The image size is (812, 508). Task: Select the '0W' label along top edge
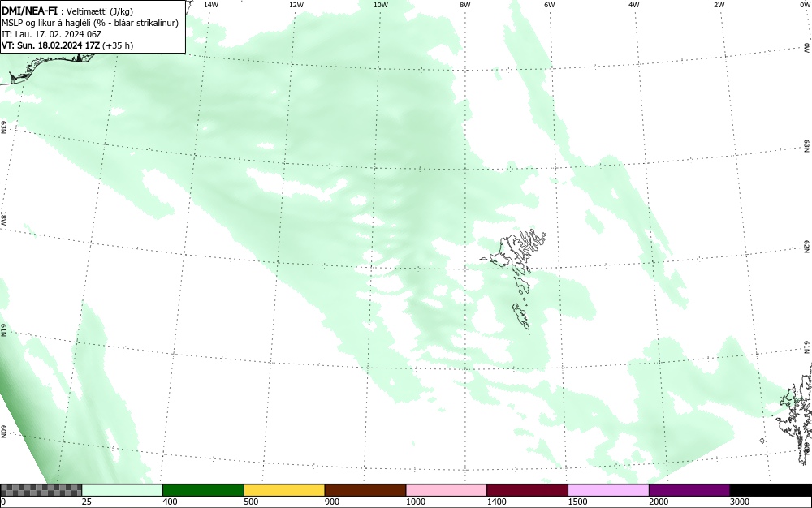804,5
